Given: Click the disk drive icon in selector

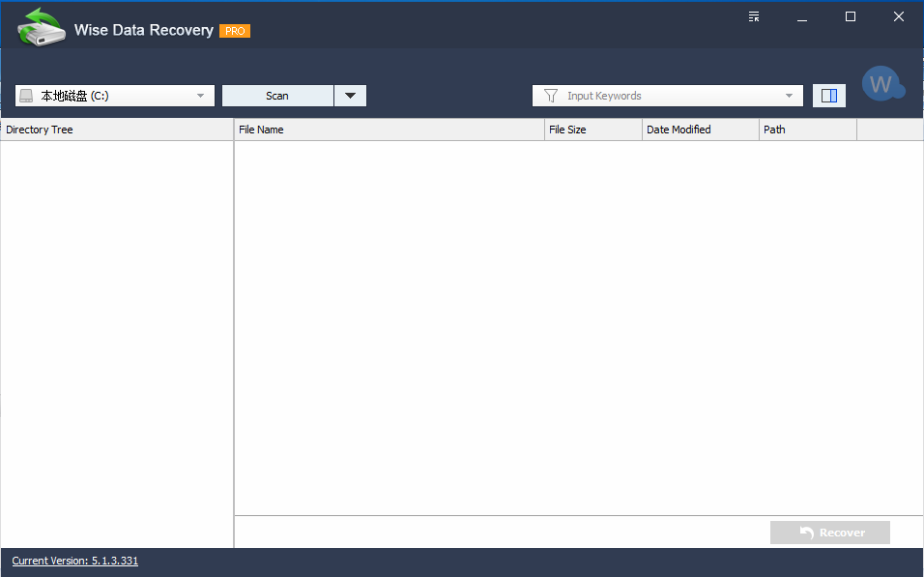Looking at the screenshot, I should pyautogui.click(x=26, y=96).
